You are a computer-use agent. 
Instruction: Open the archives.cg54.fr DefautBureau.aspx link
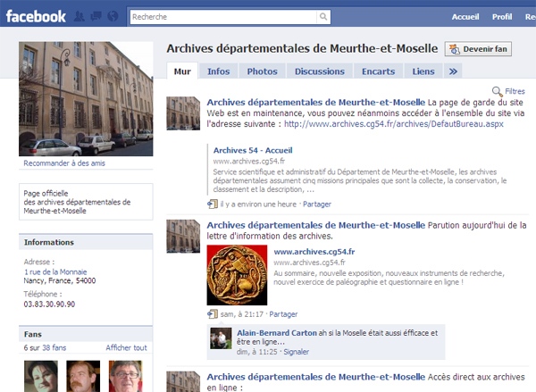click(x=394, y=124)
